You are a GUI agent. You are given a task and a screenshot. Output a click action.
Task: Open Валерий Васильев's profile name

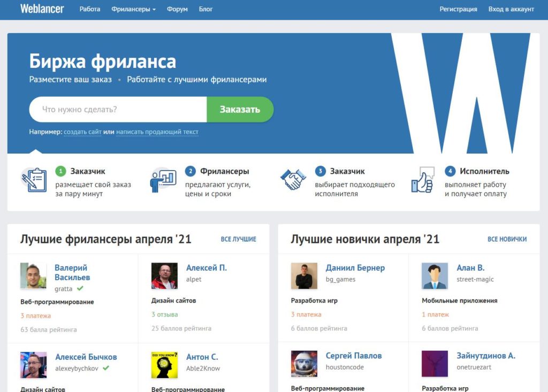point(72,273)
